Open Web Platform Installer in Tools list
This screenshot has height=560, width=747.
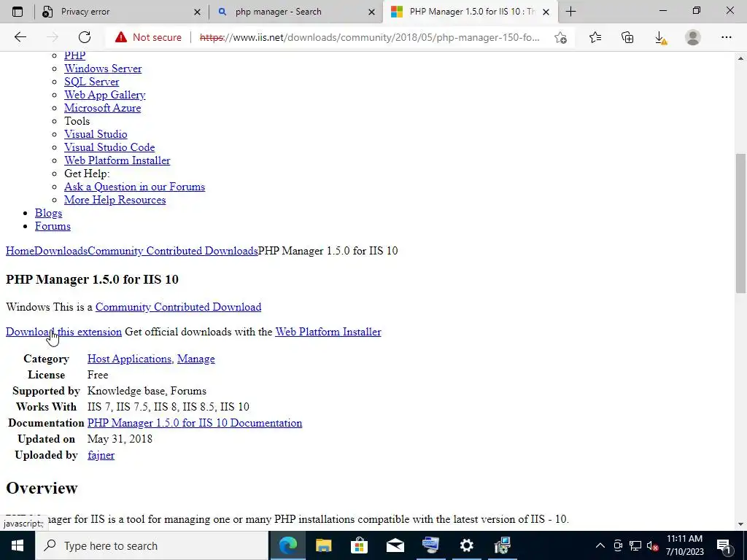pos(117,160)
